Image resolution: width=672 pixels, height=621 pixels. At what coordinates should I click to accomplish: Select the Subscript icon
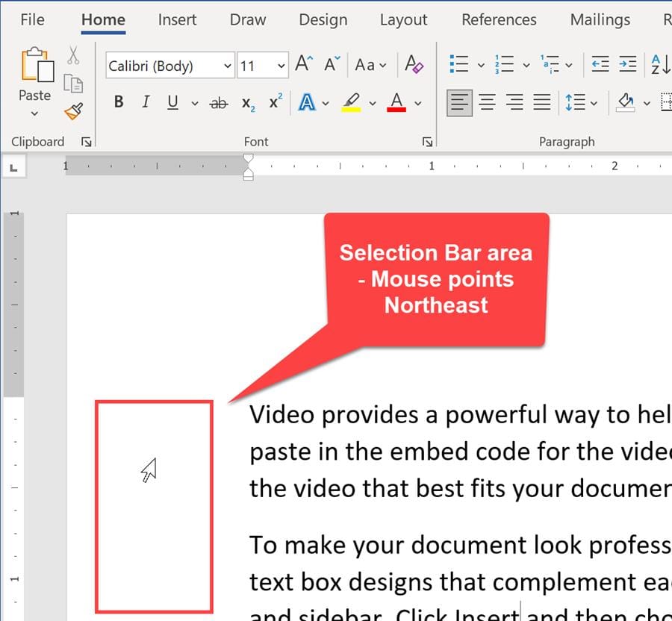(246, 102)
